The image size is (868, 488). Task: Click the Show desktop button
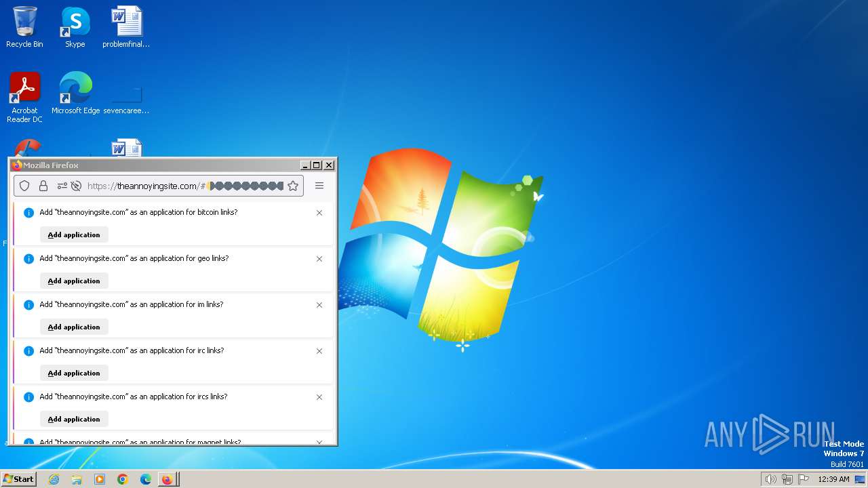(x=860, y=479)
